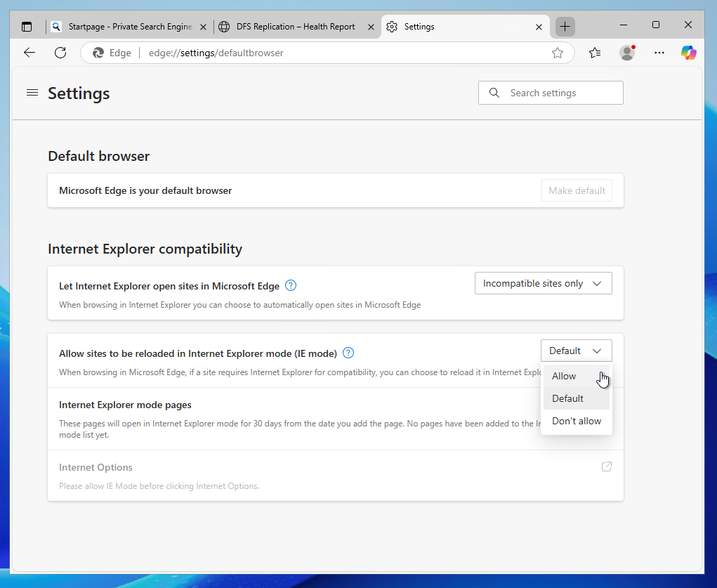The image size is (717, 588).
Task: Switch to DFS Replication Health Report tab
Action: pyautogui.click(x=296, y=27)
